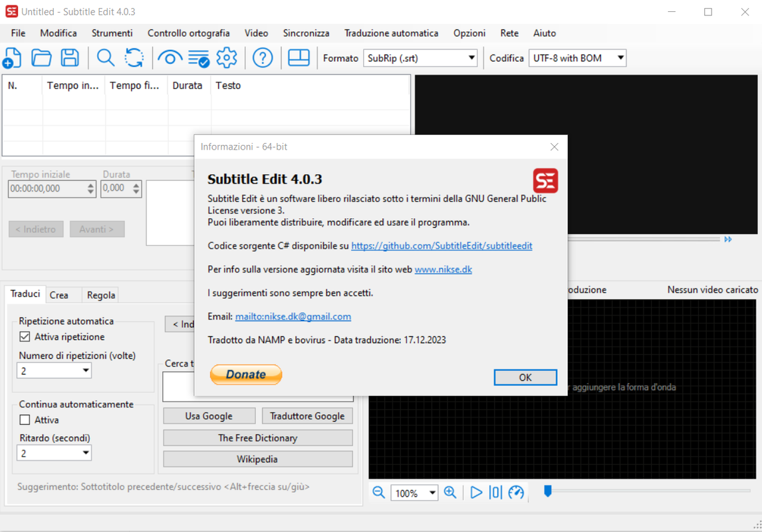Click the Tempo in... column header
This screenshot has width=762, height=532.
73,86
